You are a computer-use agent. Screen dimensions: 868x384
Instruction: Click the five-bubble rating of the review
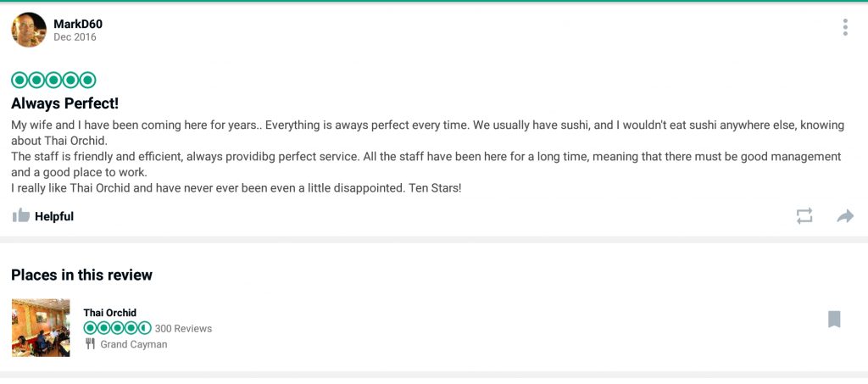(x=53, y=81)
